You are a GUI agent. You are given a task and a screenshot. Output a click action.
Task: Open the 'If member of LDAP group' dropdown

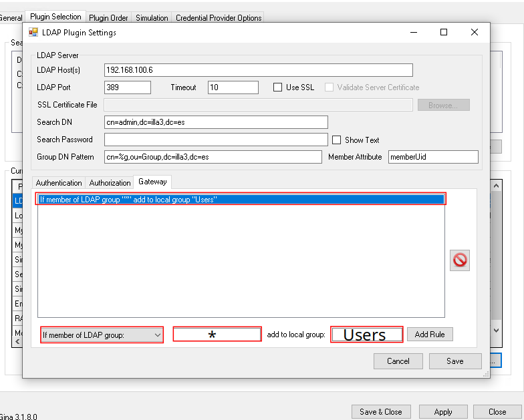click(x=102, y=335)
